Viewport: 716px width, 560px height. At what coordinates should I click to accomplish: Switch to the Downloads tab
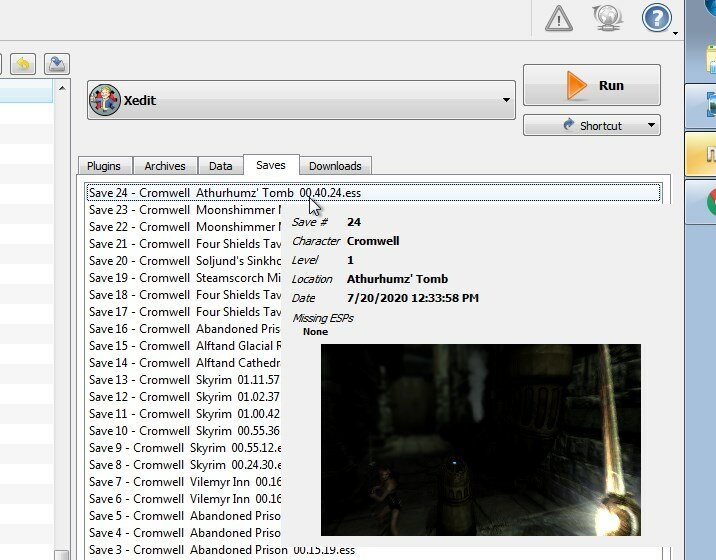[335, 166]
